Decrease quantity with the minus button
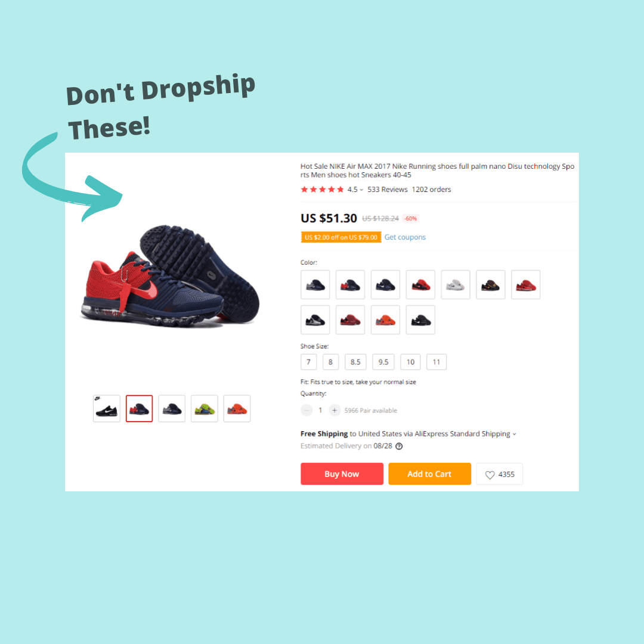Image resolution: width=644 pixels, height=644 pixels. pos(307,410)
